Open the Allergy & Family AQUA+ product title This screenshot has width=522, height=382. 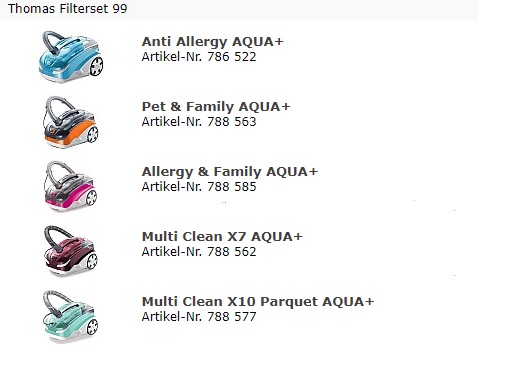[x=230, y=172]
